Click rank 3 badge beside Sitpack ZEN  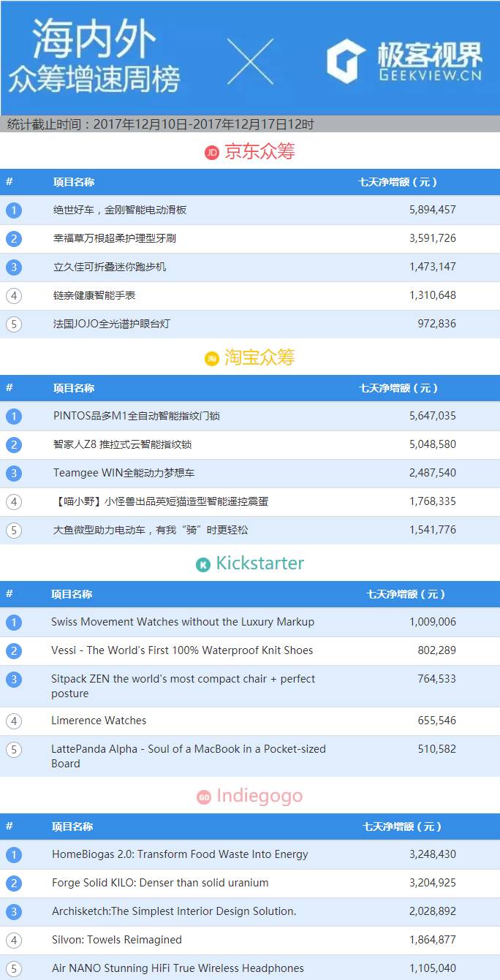[14, 680]
